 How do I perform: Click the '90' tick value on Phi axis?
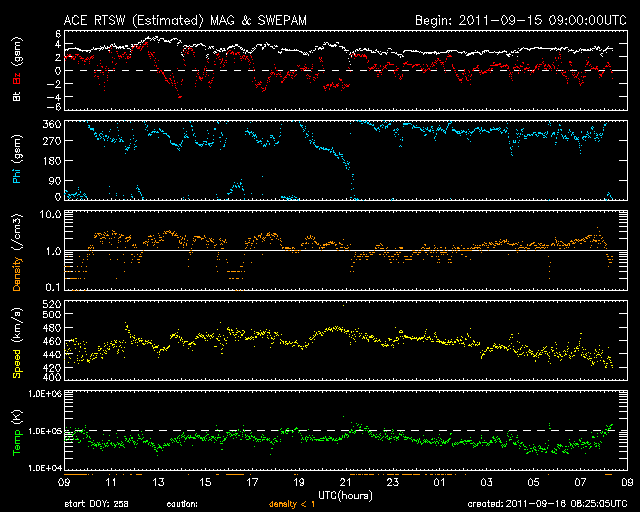click(x=55, y=180)
